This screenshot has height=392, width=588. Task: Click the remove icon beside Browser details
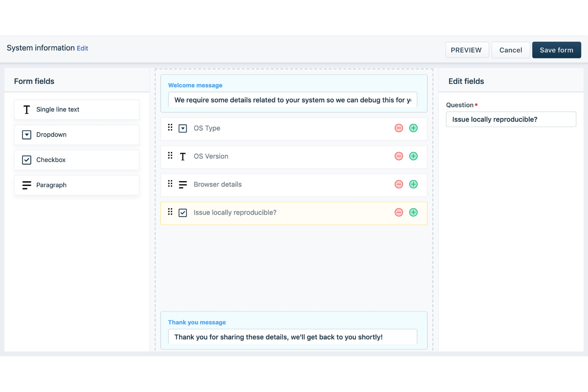(x=398, y=184)
